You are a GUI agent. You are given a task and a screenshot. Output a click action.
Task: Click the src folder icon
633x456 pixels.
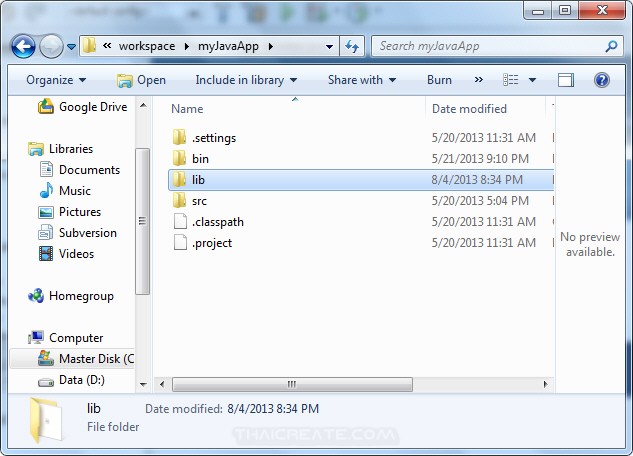click(x=179, y=201)
